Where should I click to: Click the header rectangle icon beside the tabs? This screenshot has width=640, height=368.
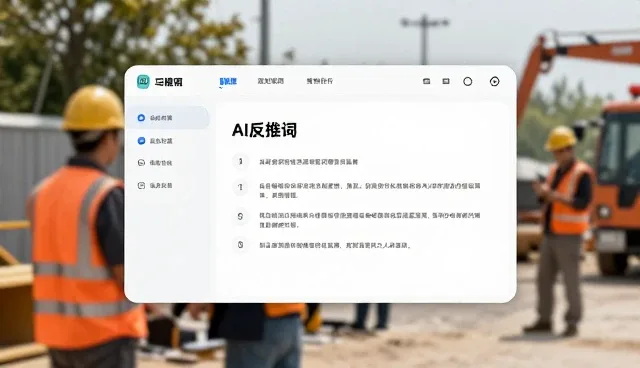click(427, 82)
